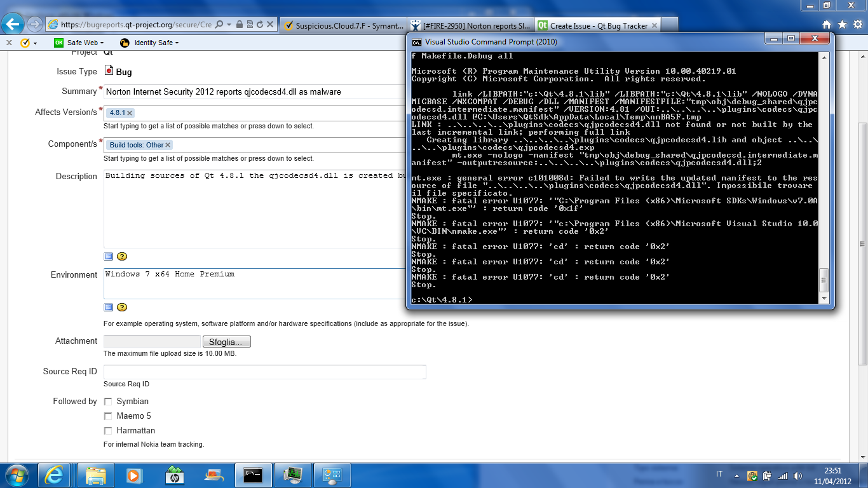Expand the Norton logo dropdown arrow
The width and height of the screenshot is (868, 488).
pos(36,43)
